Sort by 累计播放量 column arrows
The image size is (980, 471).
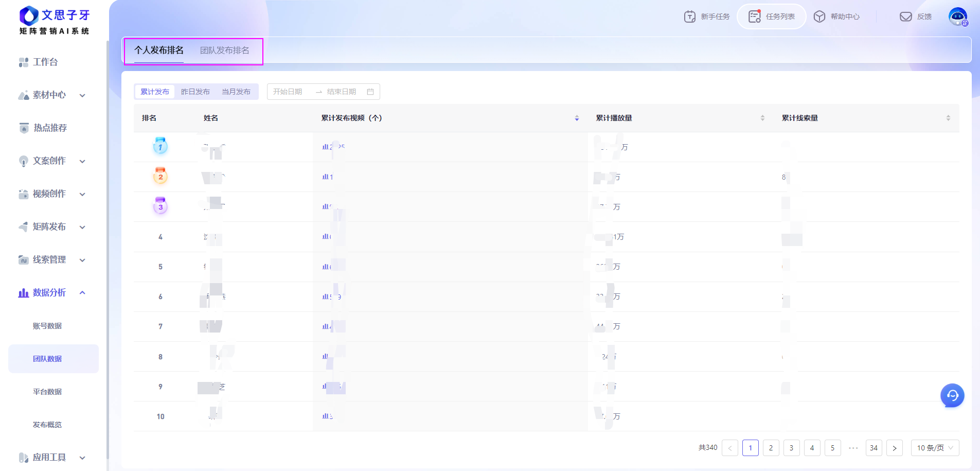click(x=762, y=118)
